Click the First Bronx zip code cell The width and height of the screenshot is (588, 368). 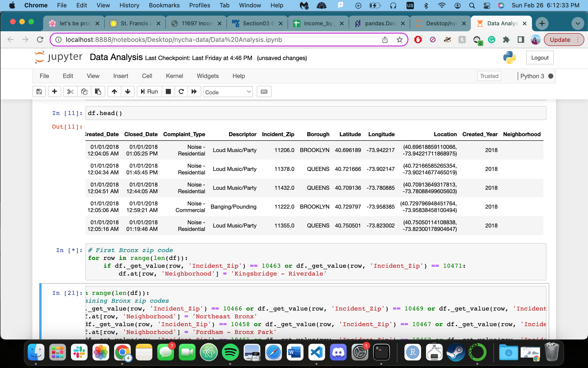(x=316, y=262)
